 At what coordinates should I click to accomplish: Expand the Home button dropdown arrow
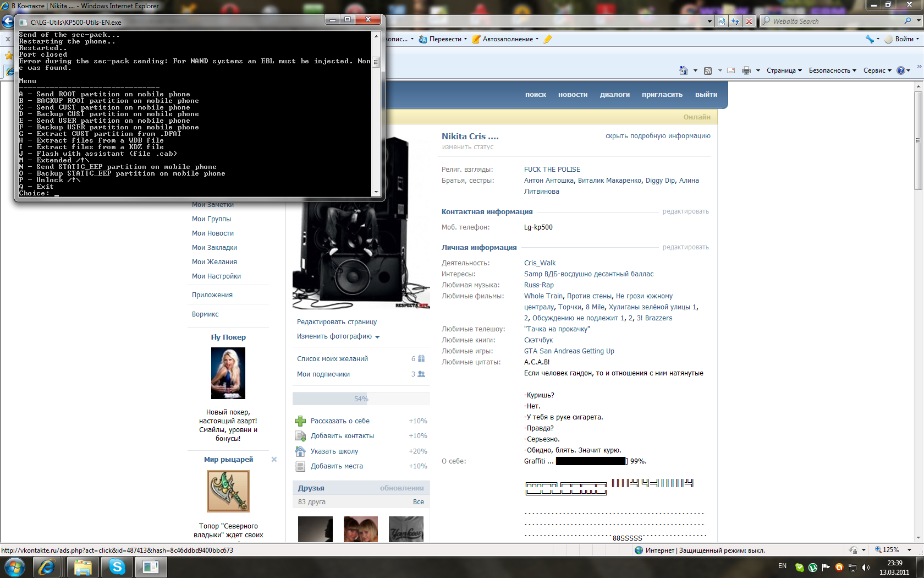(x=695, y=70)
